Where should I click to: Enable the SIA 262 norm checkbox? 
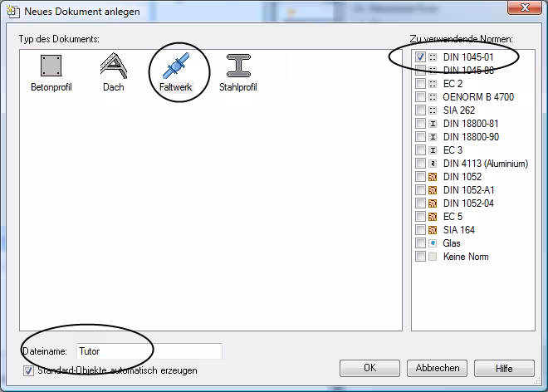click(x=421, y=110)
